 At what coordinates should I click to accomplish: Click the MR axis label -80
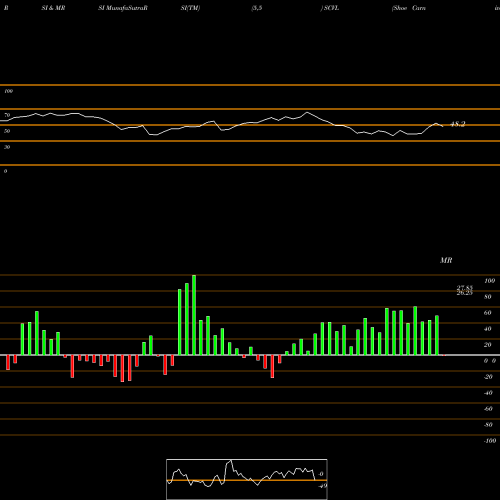[488, 425]
